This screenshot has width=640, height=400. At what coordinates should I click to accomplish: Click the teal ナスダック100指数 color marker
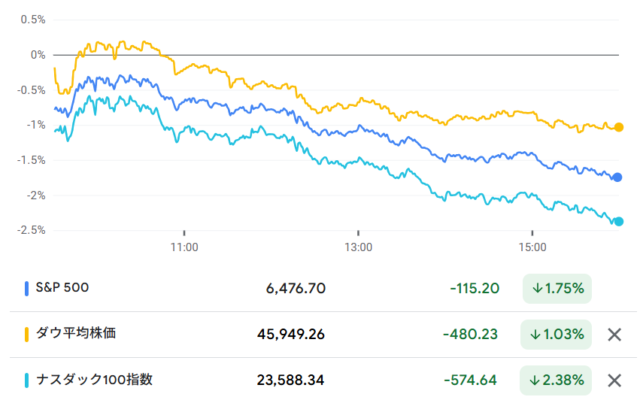coord(26,380)
